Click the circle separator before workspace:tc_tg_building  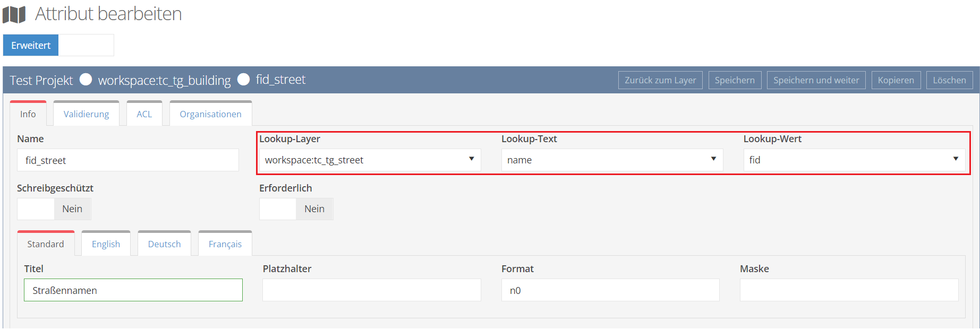[86, 80]
